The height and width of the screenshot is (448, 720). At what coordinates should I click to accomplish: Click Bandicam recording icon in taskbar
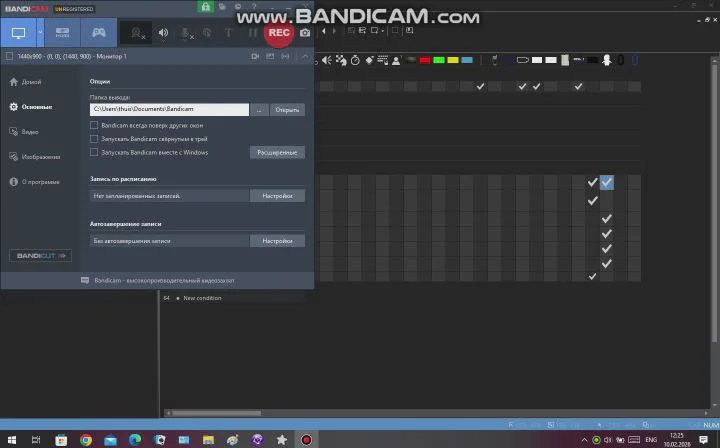point(306,440)
